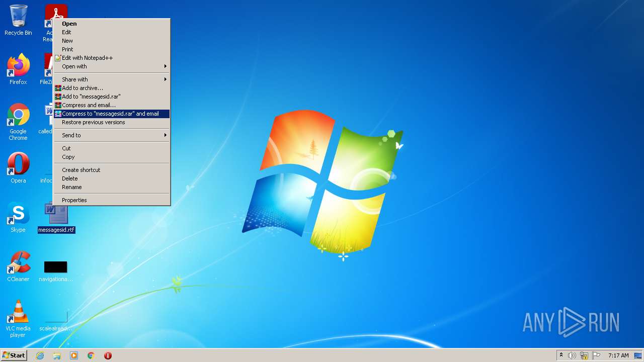This screenshot has width=644, height=362.
Task: Choose Copy in the context menu
Action: click(112, 157)
